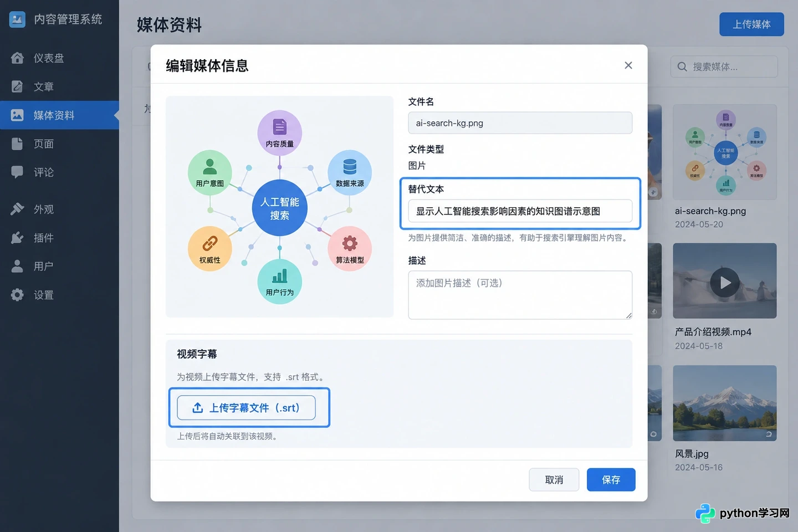The width and height of the screenshot is (798, 532).
Task: Open the 仪表盘 menu item
Action: pyautogui.click(x=59, y=58)
